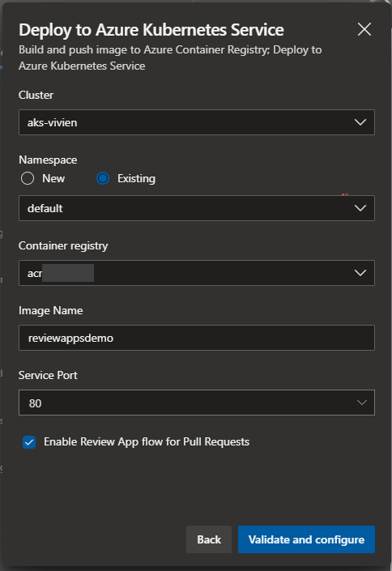392x571 pixels.
Task: Click the 'New' radio label text
Action: tap(53, 178)
